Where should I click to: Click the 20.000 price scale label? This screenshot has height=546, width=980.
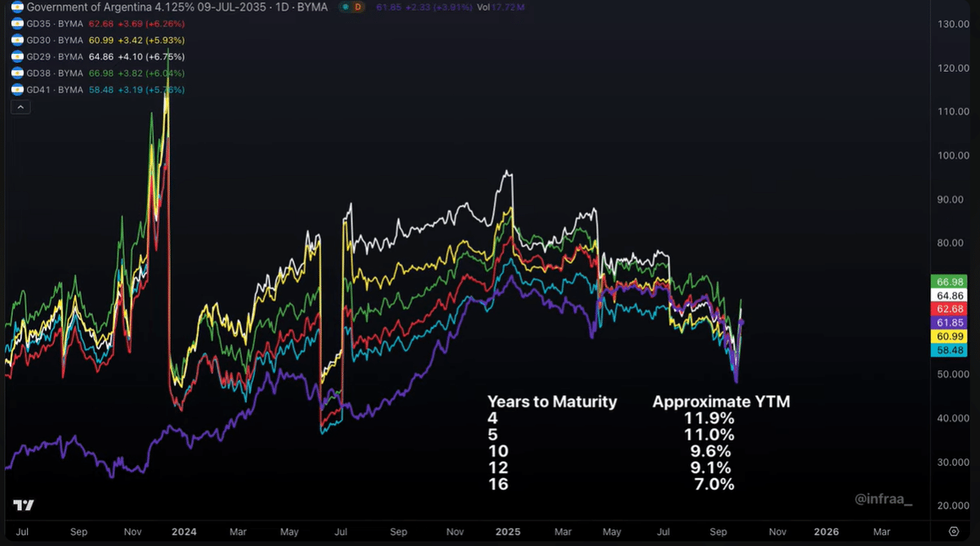(952, 506)
